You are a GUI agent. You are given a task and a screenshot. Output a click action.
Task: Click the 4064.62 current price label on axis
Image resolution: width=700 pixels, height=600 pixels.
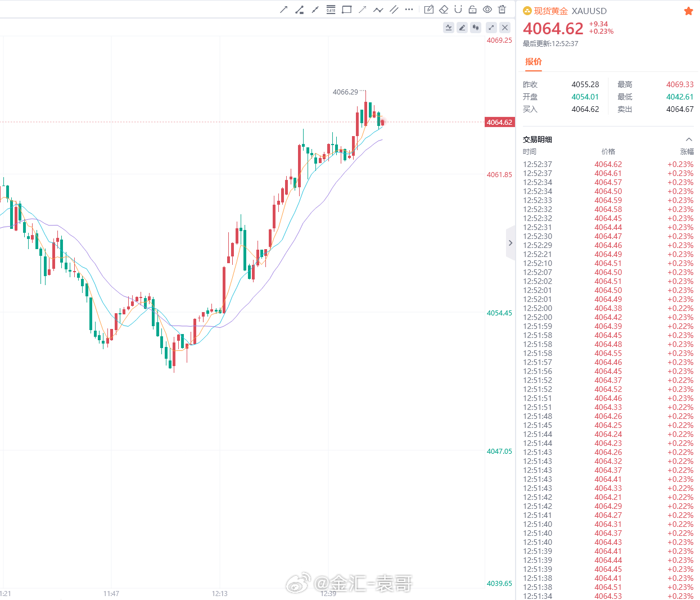click(499, 122)
